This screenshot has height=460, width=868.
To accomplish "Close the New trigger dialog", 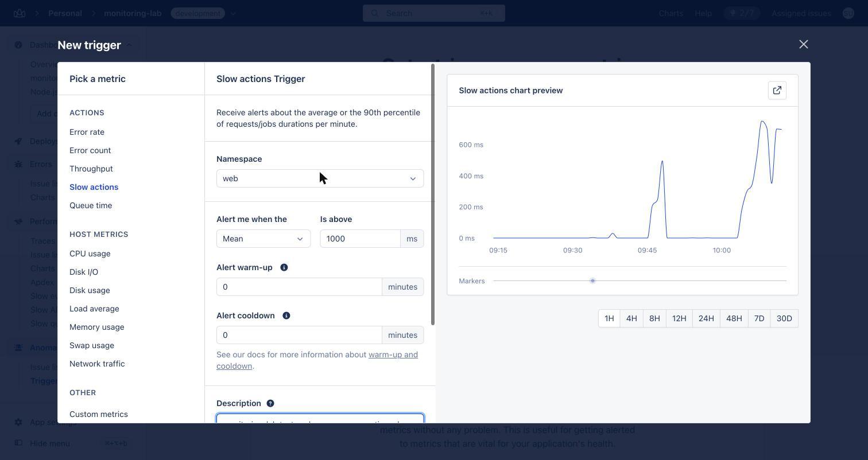I will point(803,44).
